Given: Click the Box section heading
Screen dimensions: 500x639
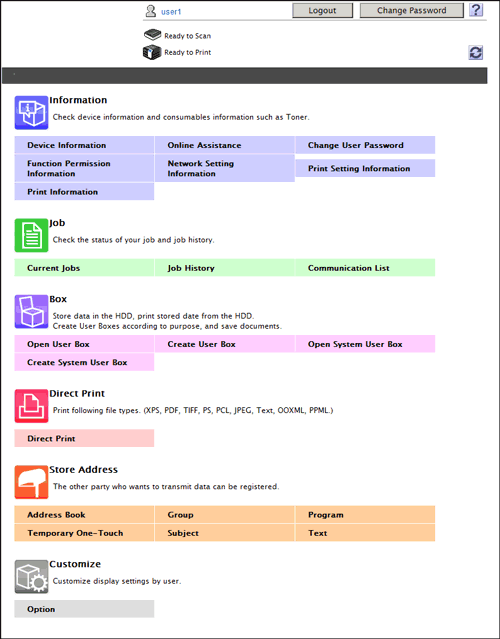Looking at the screenshot, I should coord(58,299).
